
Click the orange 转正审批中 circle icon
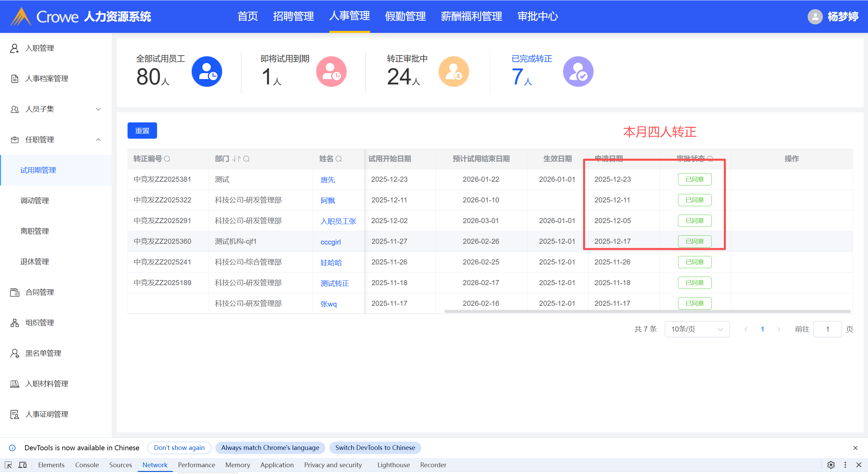click(454, 72)
